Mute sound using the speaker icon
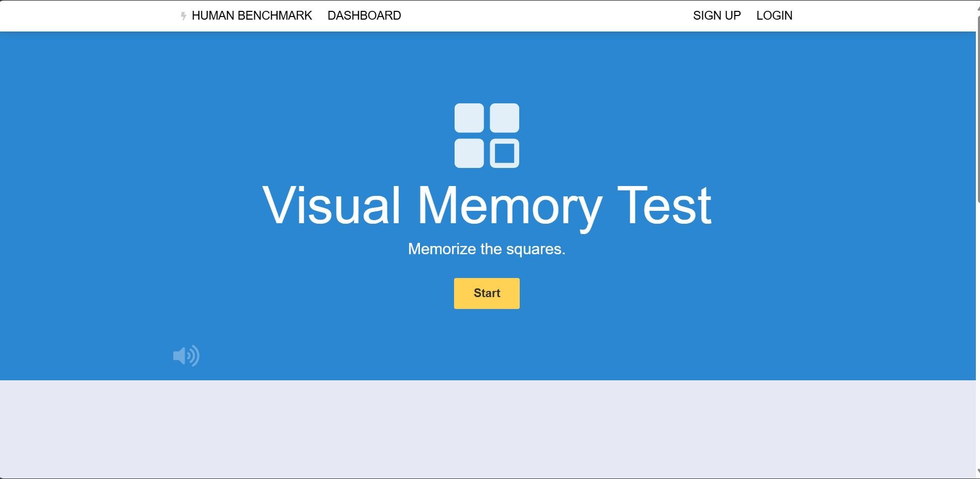The width and height of the screenshot is (980, 479). [x=186, y=356]
